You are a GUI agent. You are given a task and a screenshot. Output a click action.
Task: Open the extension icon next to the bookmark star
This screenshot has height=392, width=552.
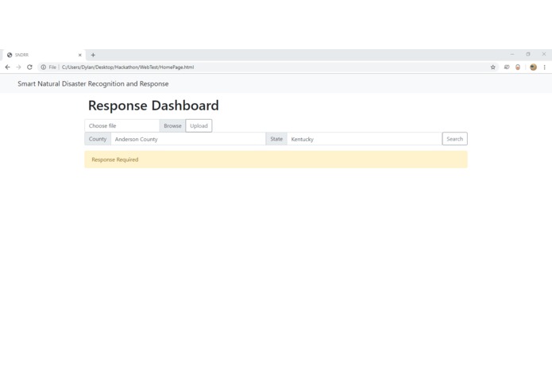tap(507, 67)
